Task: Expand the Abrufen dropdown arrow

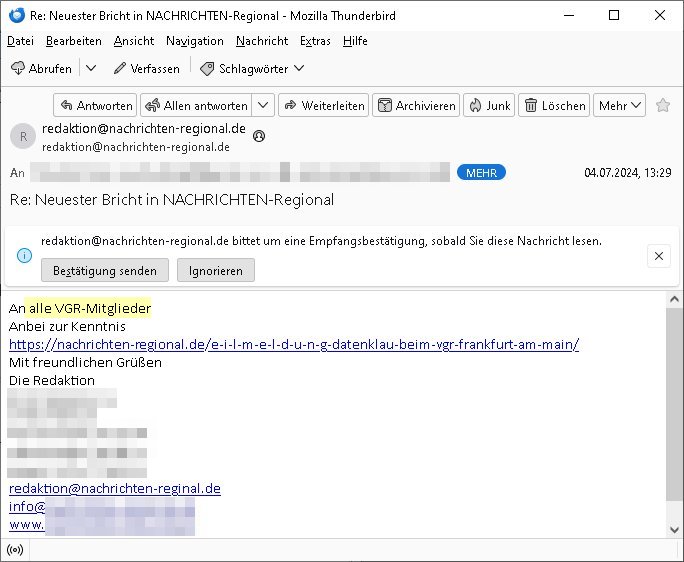Action: click(91, 68)
